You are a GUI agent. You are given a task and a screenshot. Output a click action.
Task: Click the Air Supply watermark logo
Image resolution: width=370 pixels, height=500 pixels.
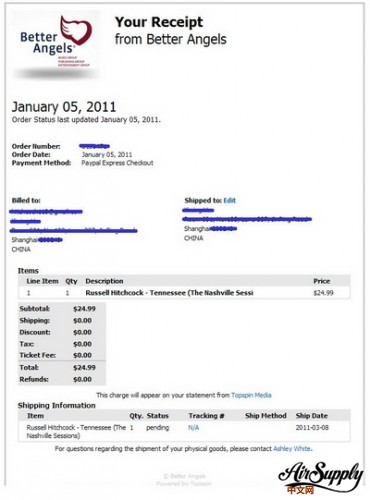(320, 477)
